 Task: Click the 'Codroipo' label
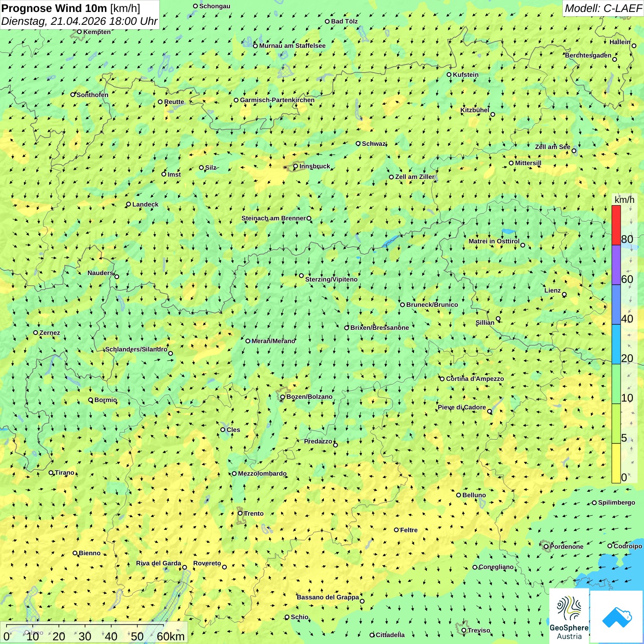(628, 546)
